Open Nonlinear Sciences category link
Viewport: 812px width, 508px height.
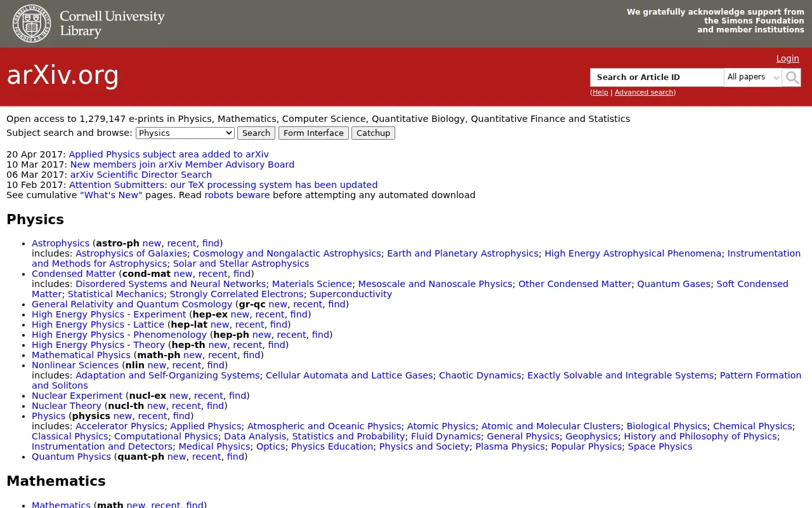coord(75,365)
